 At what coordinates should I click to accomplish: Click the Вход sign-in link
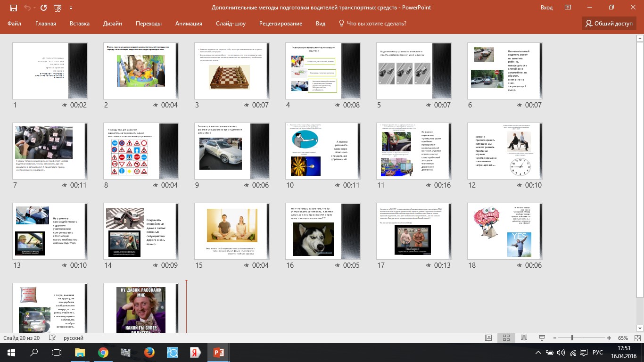(x=546, y=8)
